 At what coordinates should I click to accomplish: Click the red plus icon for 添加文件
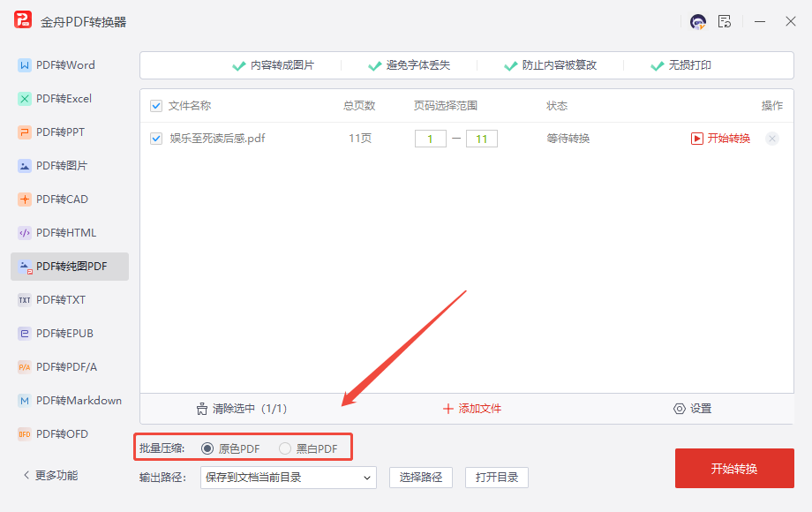448,409
